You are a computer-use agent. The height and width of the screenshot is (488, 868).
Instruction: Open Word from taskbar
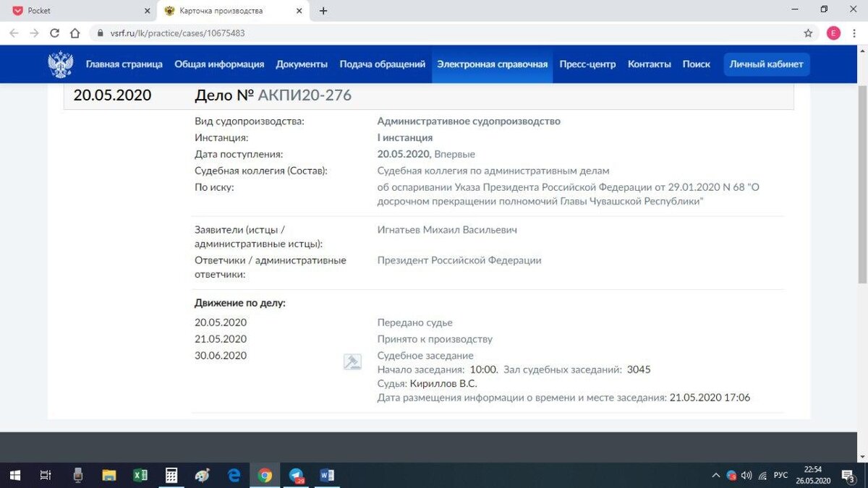(327, 475)
